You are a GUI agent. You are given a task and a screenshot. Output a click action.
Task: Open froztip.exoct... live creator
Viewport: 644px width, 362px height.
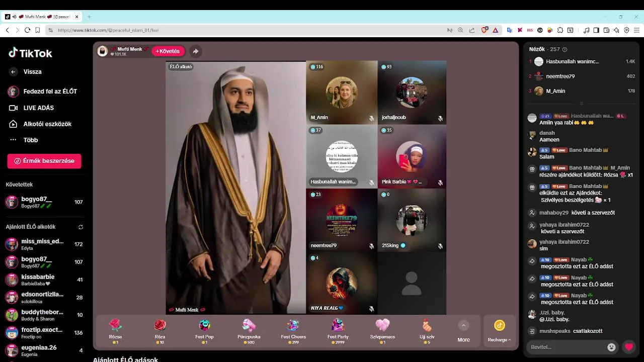tap(44, 332)
